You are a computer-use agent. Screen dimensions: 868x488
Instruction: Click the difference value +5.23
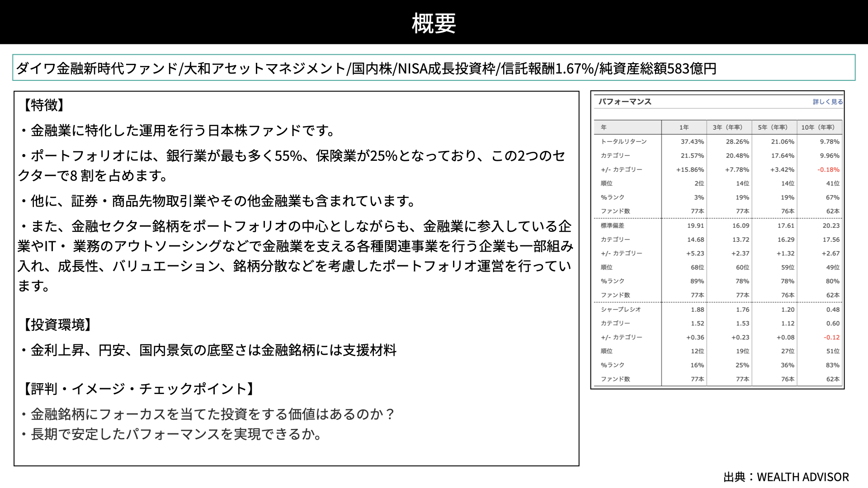coord(695,253)
